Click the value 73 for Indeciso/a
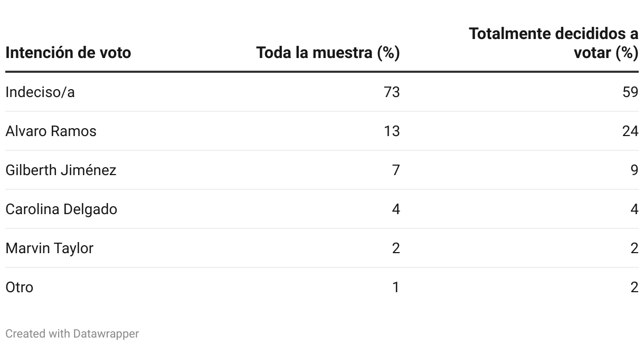 [392, 92]
